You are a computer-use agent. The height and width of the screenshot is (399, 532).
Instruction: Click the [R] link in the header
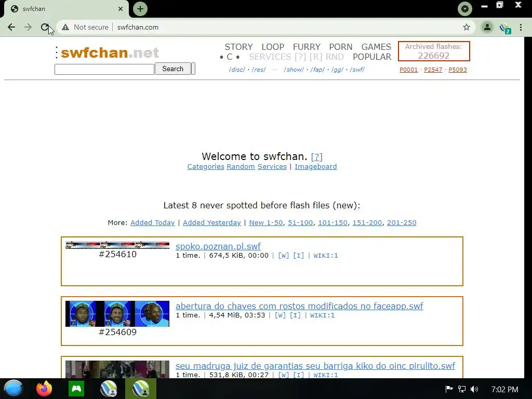click(x=316, y=57)
